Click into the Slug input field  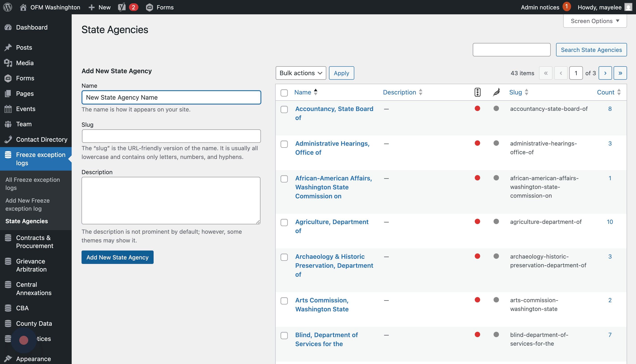coord(171,136)
